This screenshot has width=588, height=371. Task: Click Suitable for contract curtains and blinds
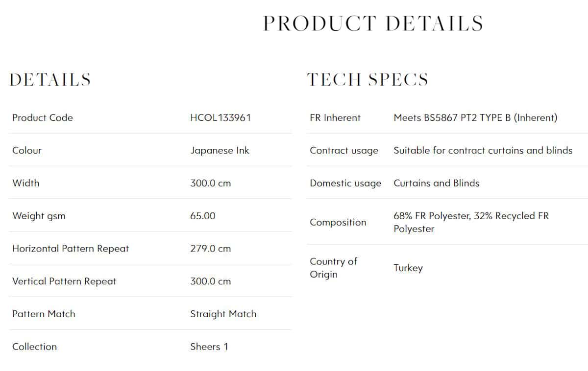point(483,150)
